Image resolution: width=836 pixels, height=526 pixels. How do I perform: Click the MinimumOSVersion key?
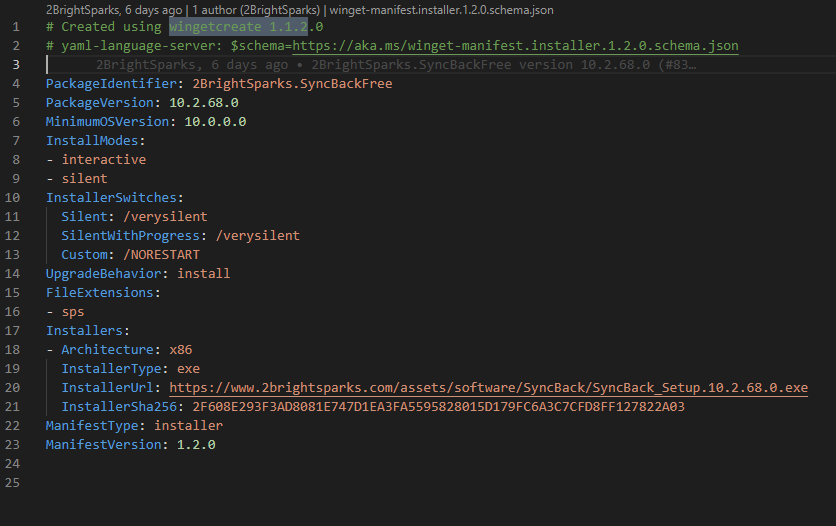tap(108, 122)
